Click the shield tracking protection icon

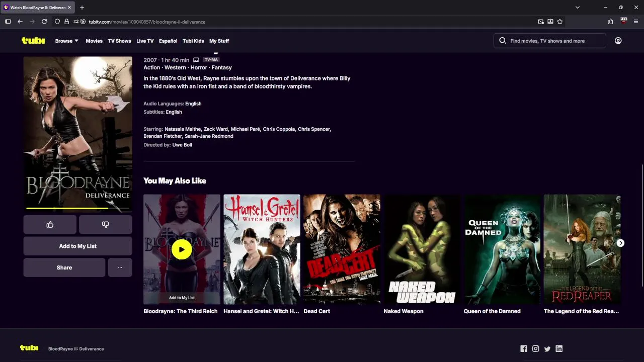click(57, 22)
